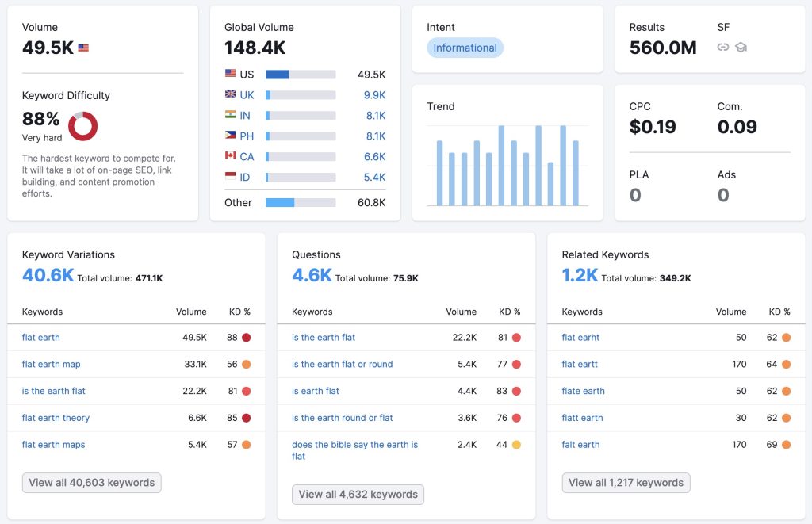Click the first bar of Trend chart

click(439, 173)
